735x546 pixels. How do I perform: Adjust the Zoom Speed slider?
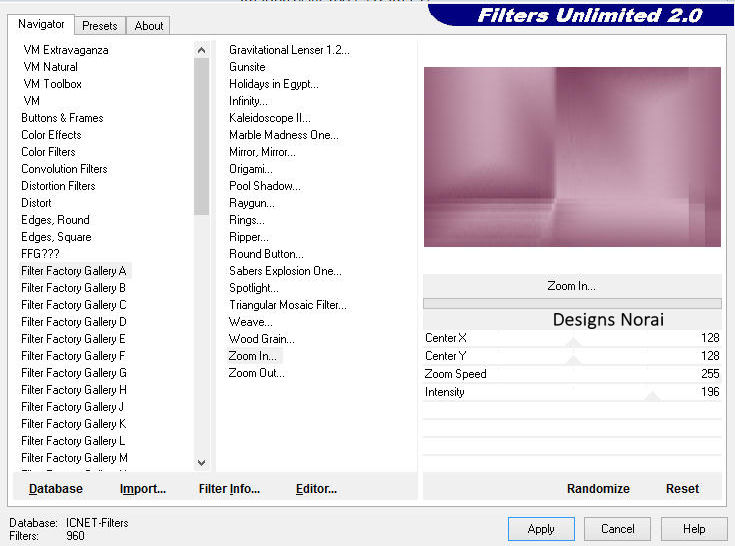[572, 374]
